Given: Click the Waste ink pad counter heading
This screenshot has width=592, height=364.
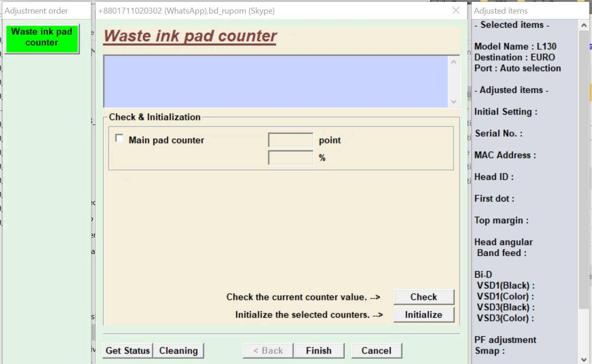Looking at the screenshot, I should pyautogui.click(x=190, y=36).
